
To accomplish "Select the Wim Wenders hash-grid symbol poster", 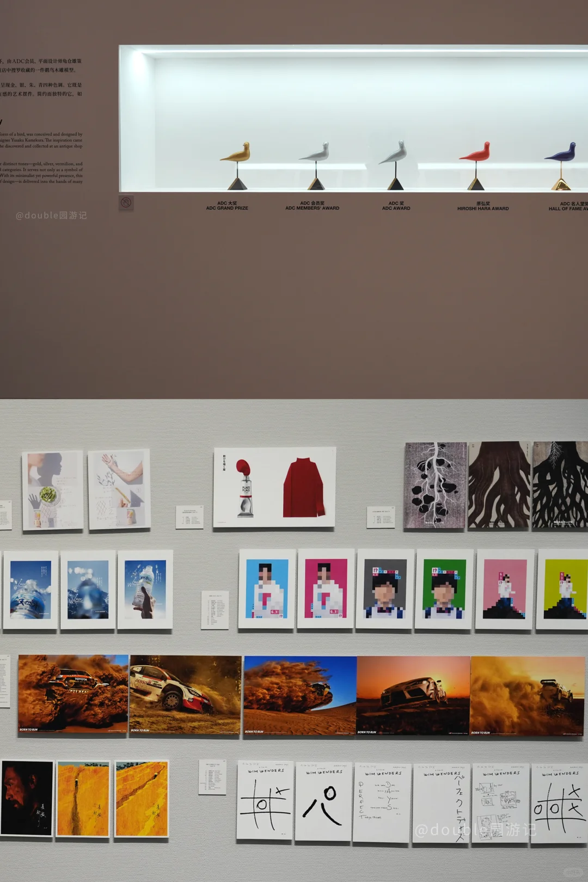I will (265, 800).
